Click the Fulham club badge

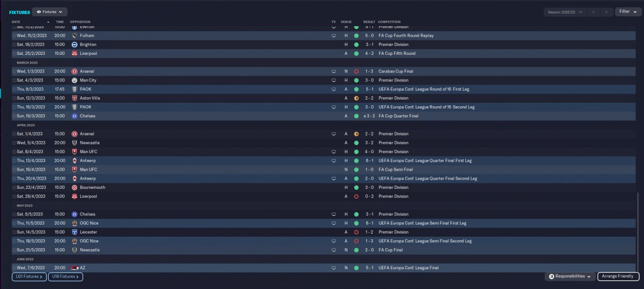tap(74, 36)
